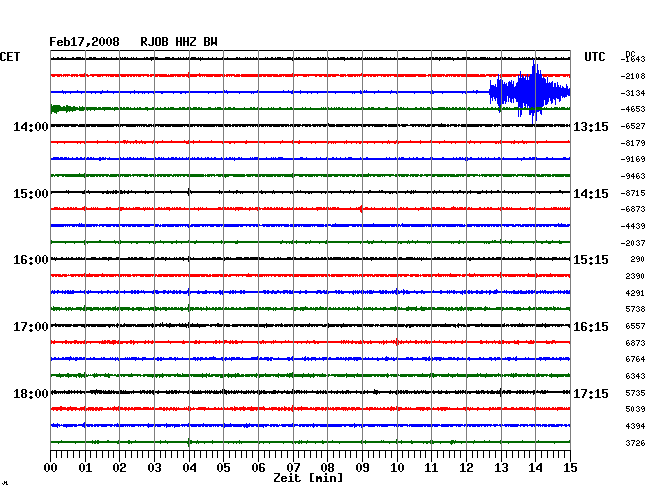Select the DC offset value "5735"
The width and height of the screenshot is (650, 494).
[635, 393]
